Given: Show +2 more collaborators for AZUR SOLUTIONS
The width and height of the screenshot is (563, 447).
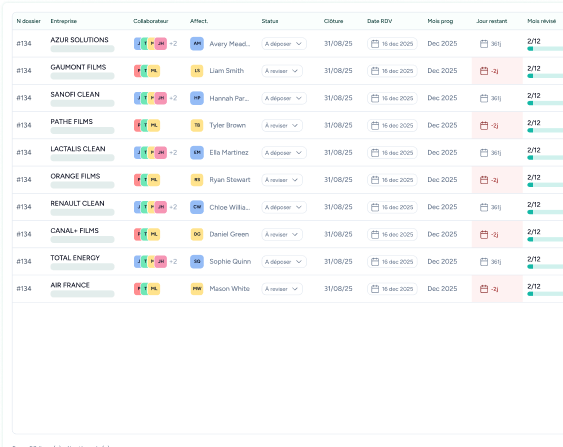Looking at the screenshot, I should click(x=173, y=43).
